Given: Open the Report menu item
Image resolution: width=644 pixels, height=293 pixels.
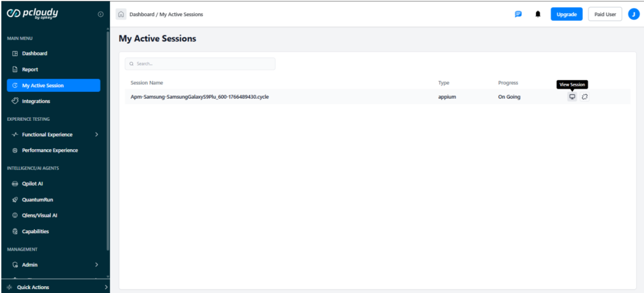Looking at the screenshot, I should point(30,69).
